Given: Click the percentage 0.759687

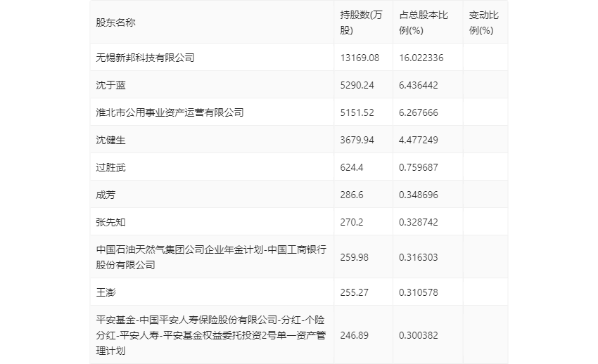Looking at the screenshot, I should pyautogui.click(x=419, y=167).
